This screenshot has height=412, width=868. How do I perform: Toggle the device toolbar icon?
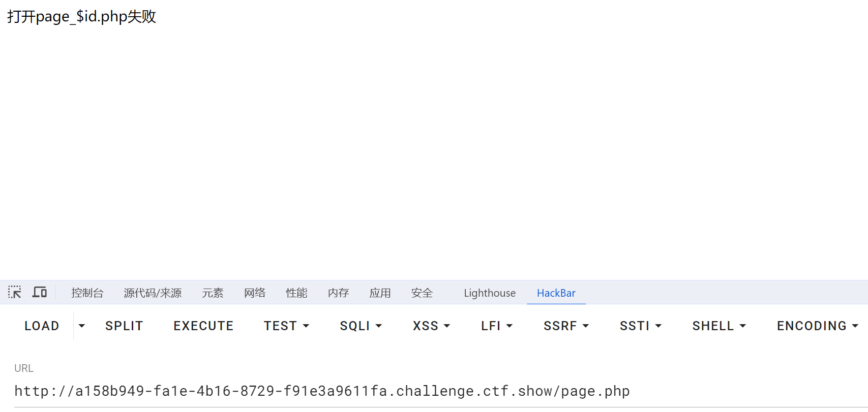point(40,292)
